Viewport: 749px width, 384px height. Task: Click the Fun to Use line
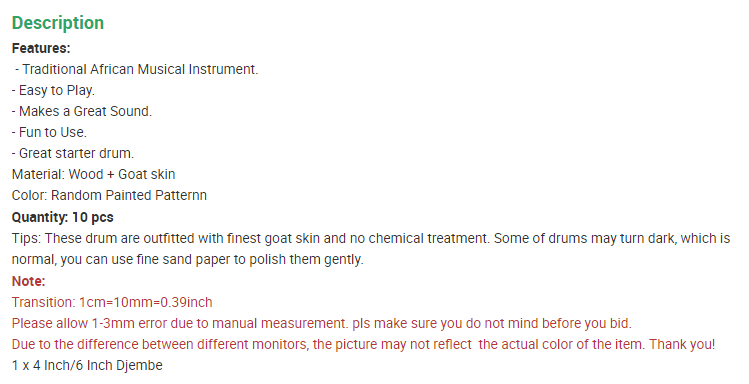point(49,132)
